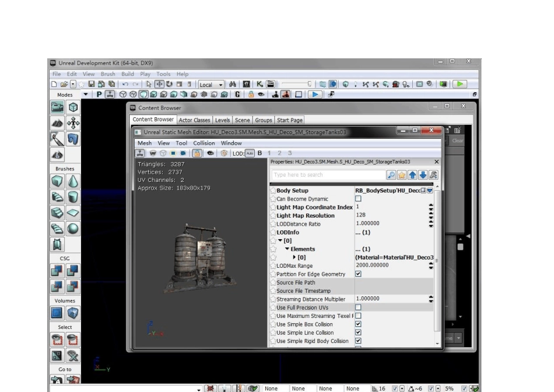Viewport: 554px width, 392px height.
Task: Uncheck Partition For Edge Geometry
Action: pos(358,274)
